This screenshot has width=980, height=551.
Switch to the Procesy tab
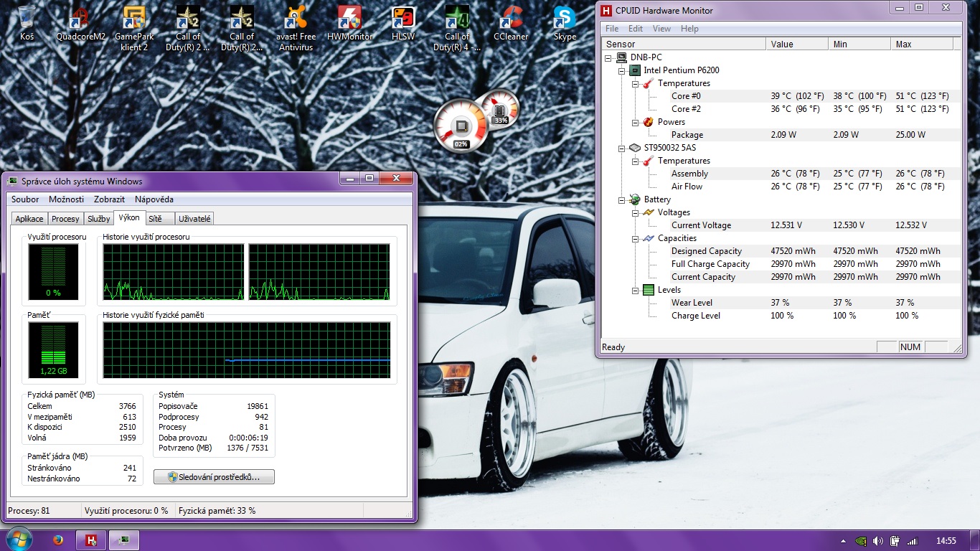click(65, 219)
